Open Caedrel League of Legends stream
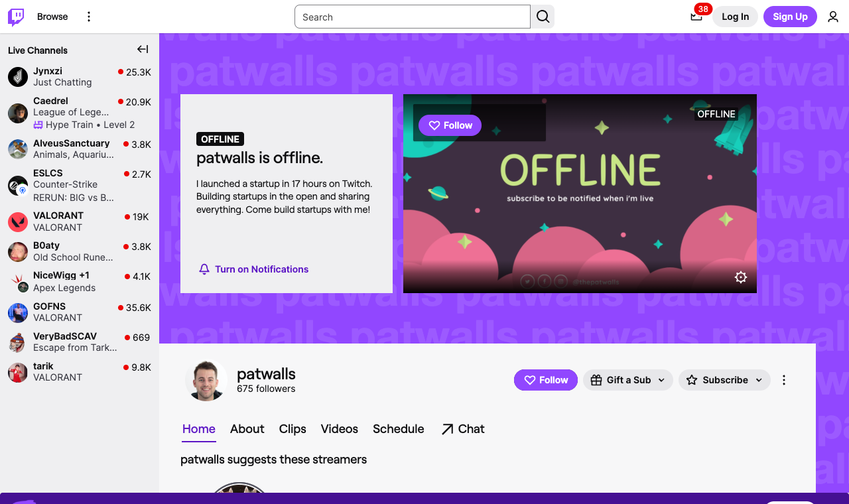 (x=80, y=113)
